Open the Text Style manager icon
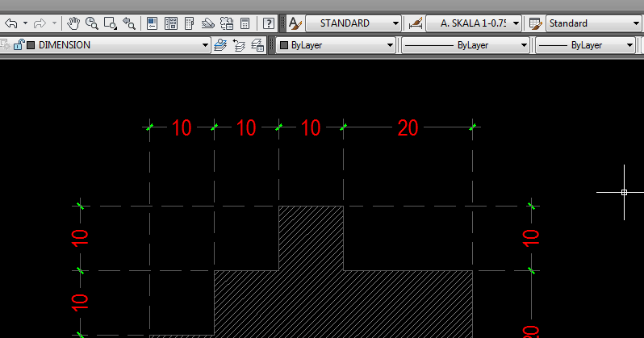 coord(295,23)
